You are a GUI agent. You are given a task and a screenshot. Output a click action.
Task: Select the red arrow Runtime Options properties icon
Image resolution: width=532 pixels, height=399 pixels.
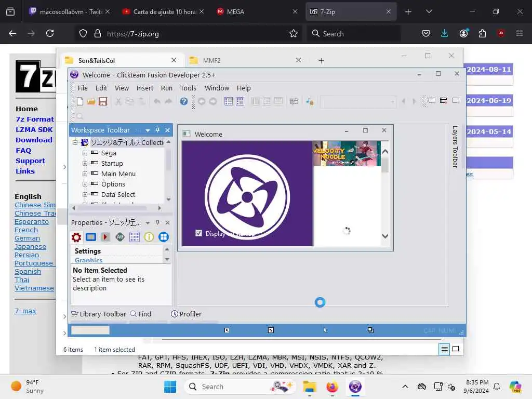(x=105, y=237)
